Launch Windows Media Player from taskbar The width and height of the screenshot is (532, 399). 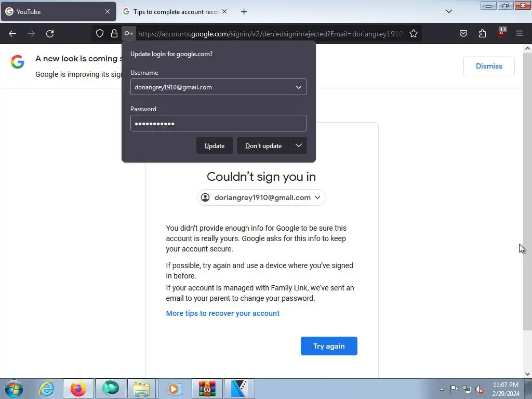[175, 389]
